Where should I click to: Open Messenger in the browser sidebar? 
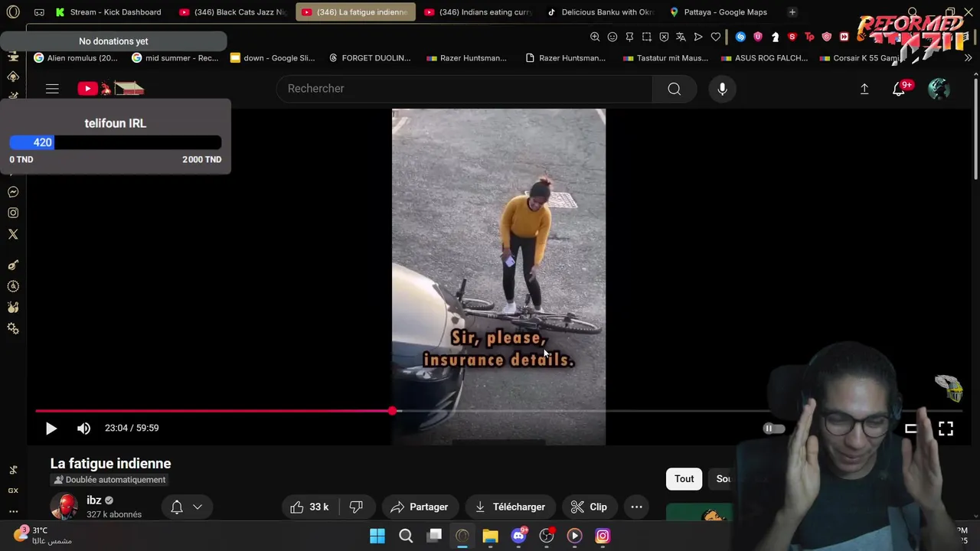tap(13, 192)
